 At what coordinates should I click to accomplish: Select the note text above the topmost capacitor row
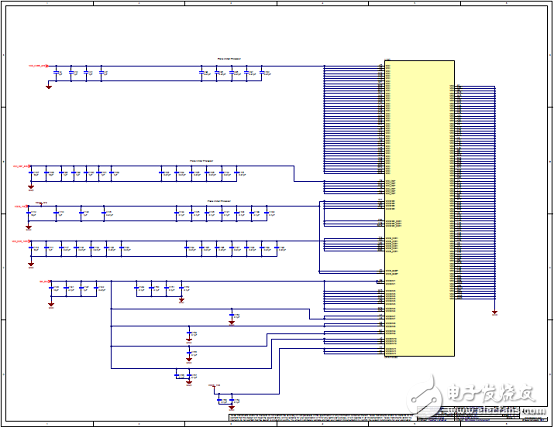tap(229, 59)
